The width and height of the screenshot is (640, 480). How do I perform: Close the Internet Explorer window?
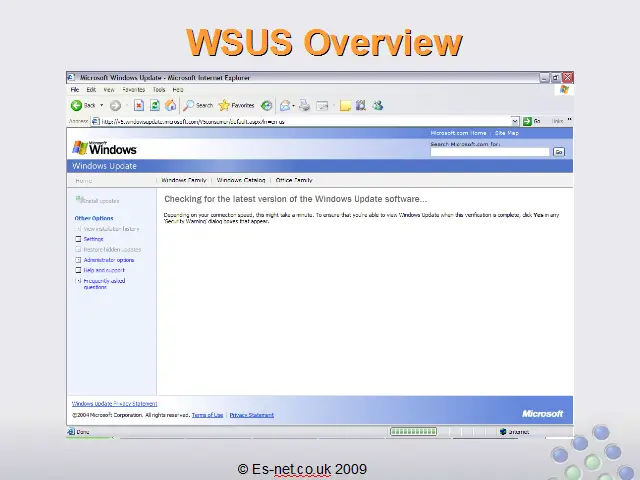567,78
